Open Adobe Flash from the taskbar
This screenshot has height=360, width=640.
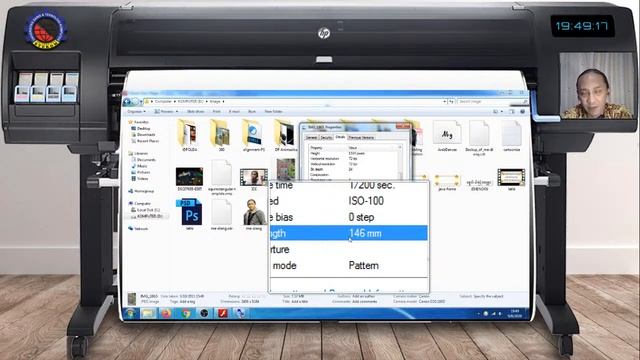point(222,313)
